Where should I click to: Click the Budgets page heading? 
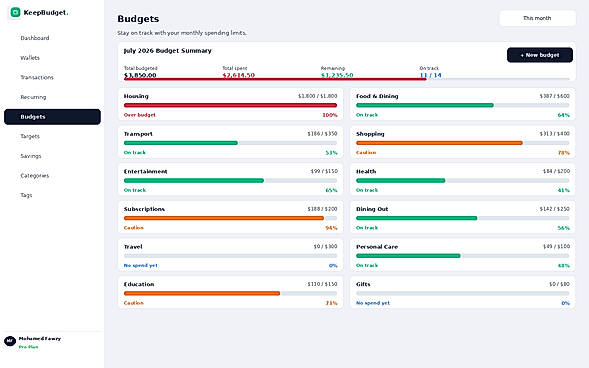138,19
